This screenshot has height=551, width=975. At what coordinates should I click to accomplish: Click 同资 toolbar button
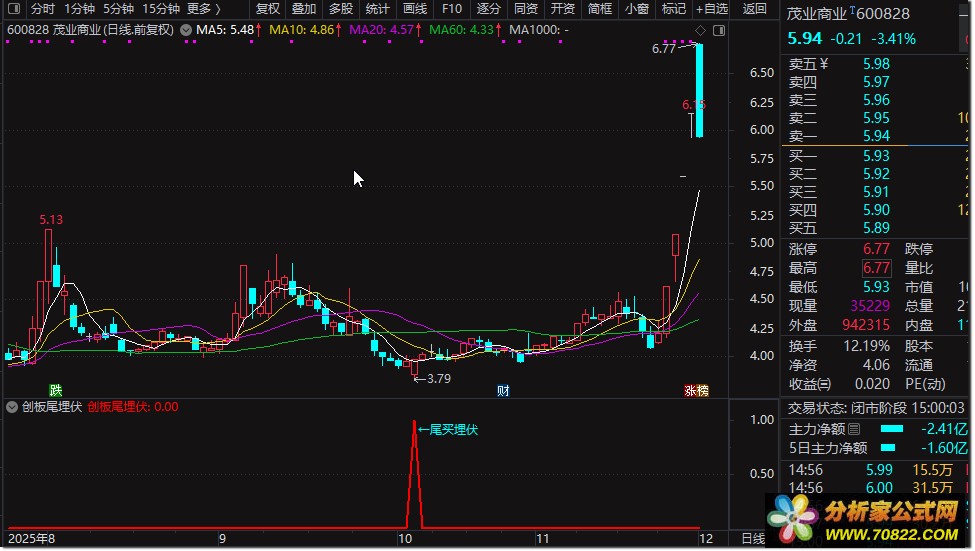(x=525, y=9)
